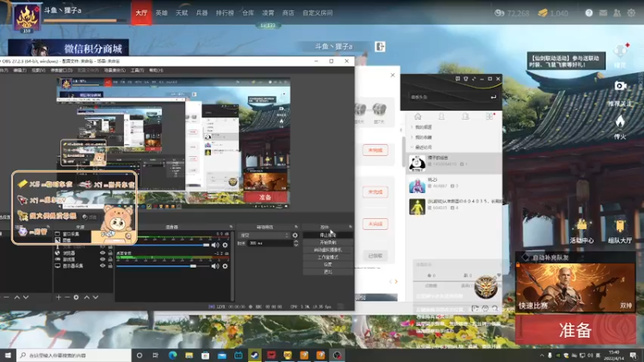Image resolution: width=644 pixels, height=362 pixels.
Task: Open the friends icon in game header
Action: [x=617, y=13]
